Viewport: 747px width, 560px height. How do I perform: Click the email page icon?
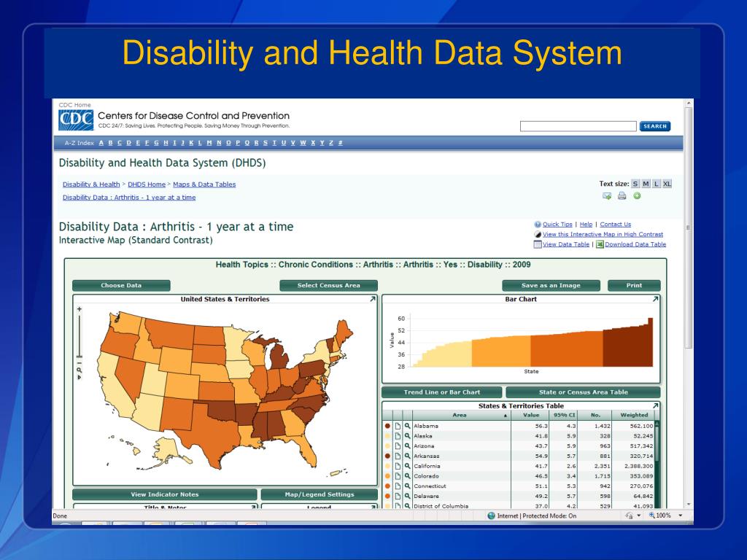tap(607, 195)
